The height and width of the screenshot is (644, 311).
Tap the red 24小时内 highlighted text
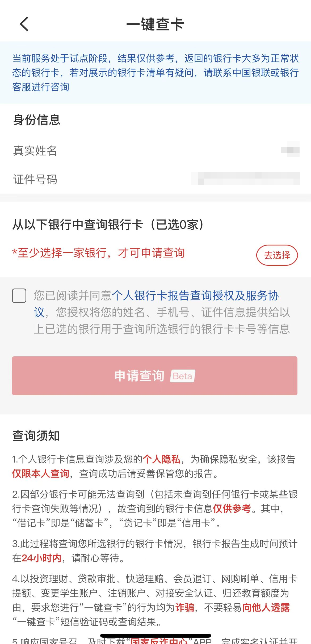(41, 558)
